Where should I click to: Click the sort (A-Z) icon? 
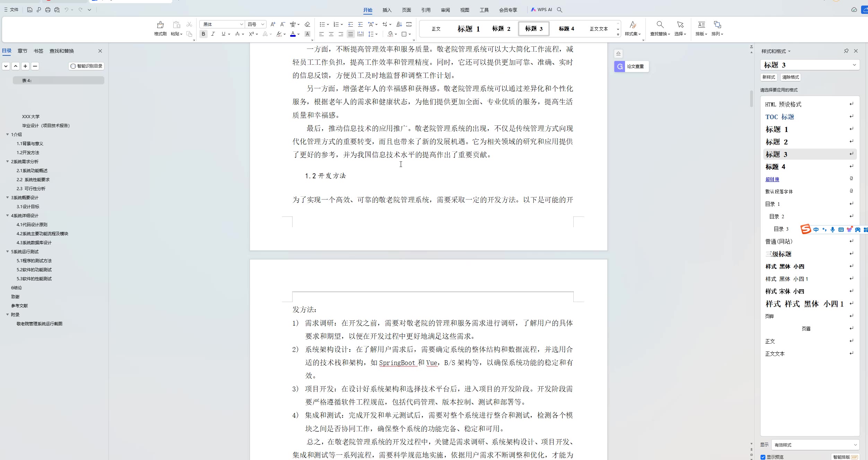point(399,24)
